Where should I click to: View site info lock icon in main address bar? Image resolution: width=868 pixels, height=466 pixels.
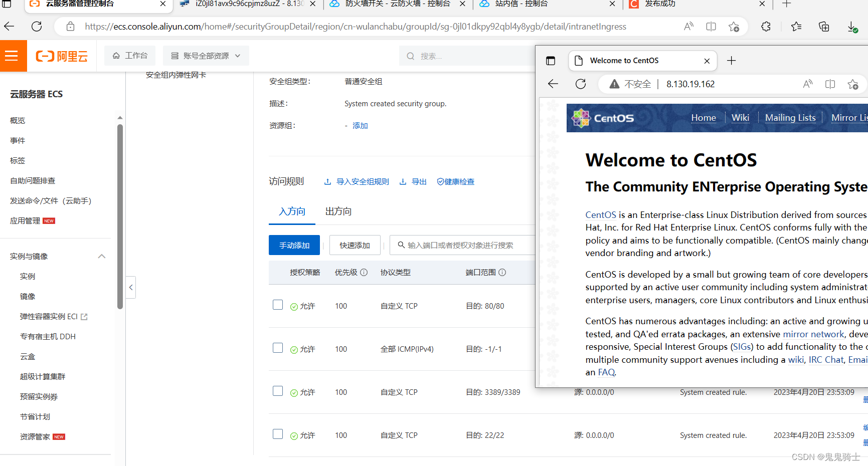pyautogui.click(x=71, y=27)
